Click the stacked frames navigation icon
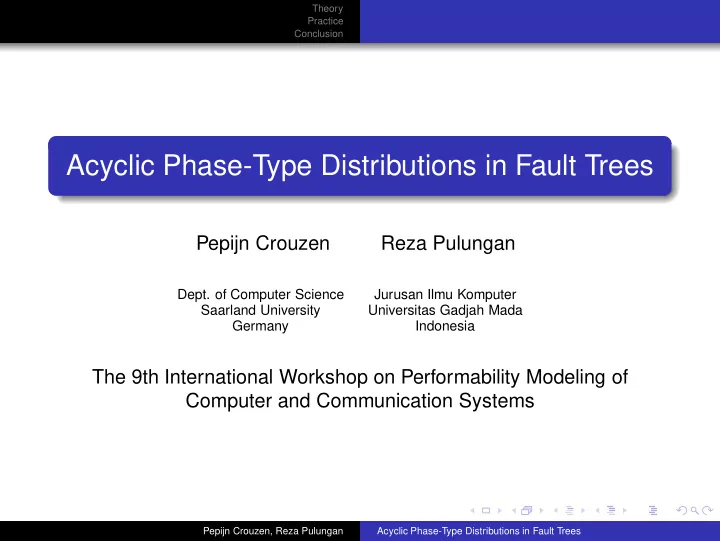This screenshot has height=541, width=720. tap(526, 511)
